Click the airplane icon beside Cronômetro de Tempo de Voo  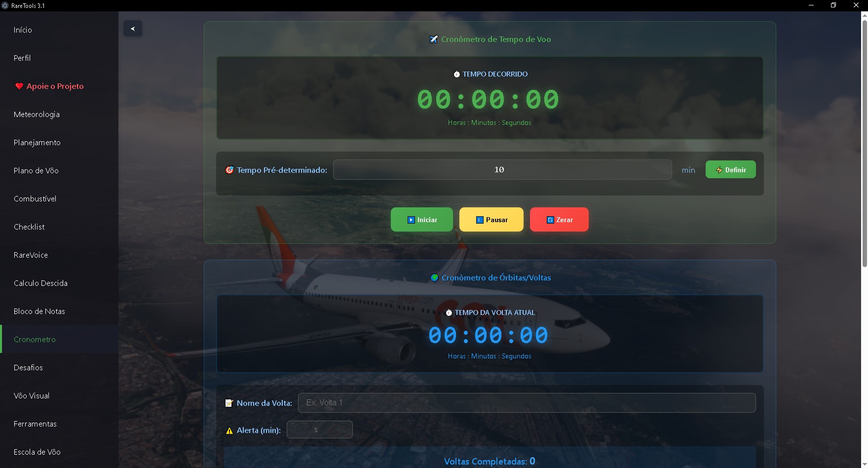click(433, 39)
